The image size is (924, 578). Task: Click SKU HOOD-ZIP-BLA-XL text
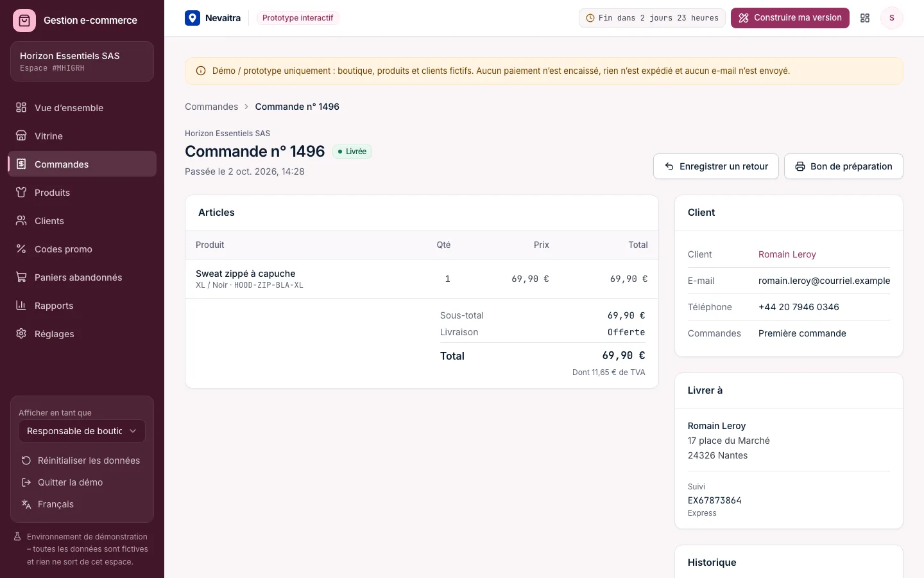(x=269, y=285)
